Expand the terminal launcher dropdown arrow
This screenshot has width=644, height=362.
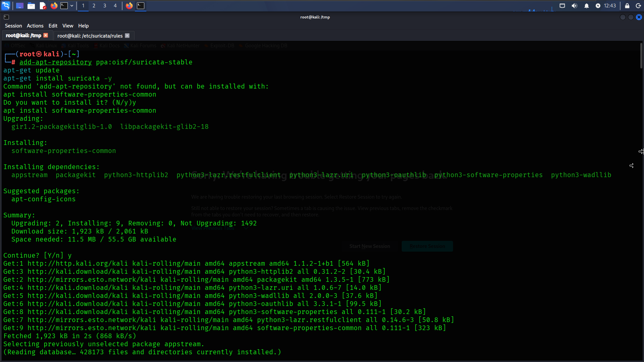[x=72, y=6]
